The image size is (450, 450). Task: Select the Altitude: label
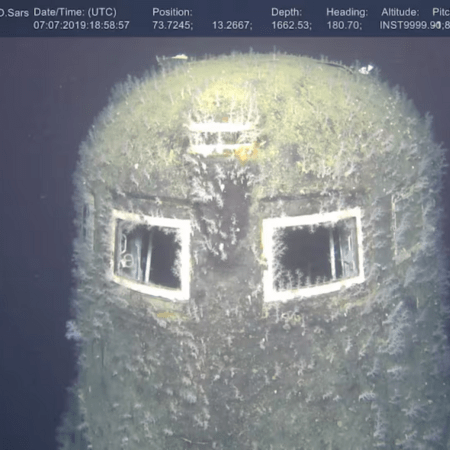click(x=400, y=12)
